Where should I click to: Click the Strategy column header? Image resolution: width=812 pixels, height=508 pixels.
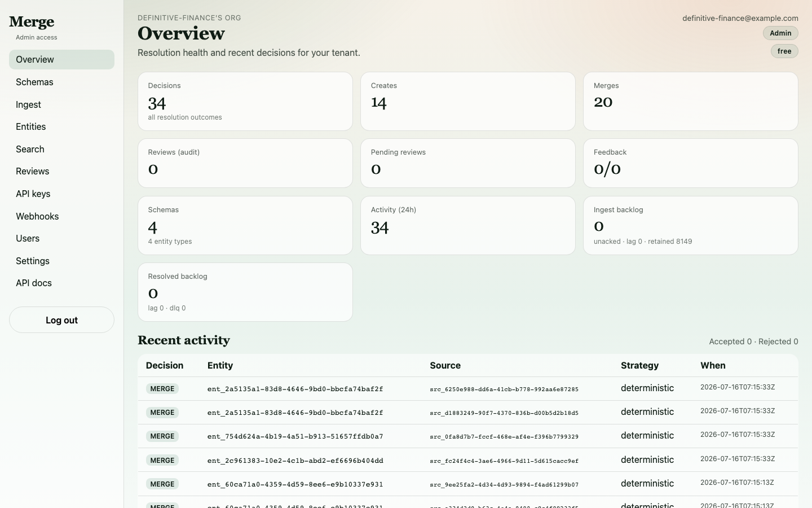click(x=639, y=366)
